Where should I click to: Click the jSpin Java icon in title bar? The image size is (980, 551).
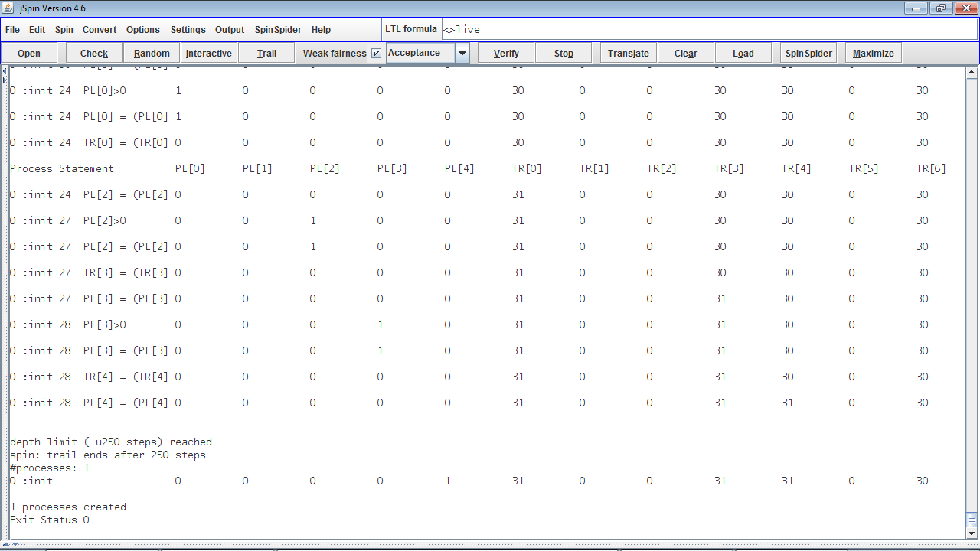8,8
